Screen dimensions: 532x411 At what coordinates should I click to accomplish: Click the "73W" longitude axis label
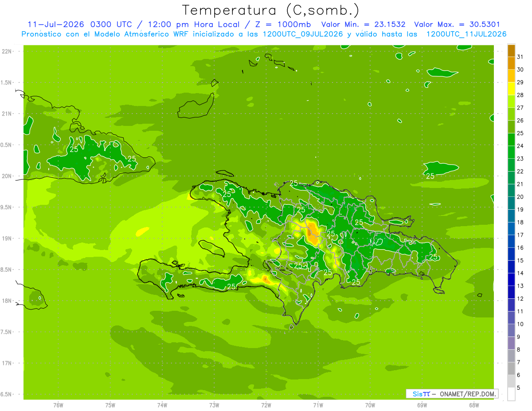click(x=214, y=405)
